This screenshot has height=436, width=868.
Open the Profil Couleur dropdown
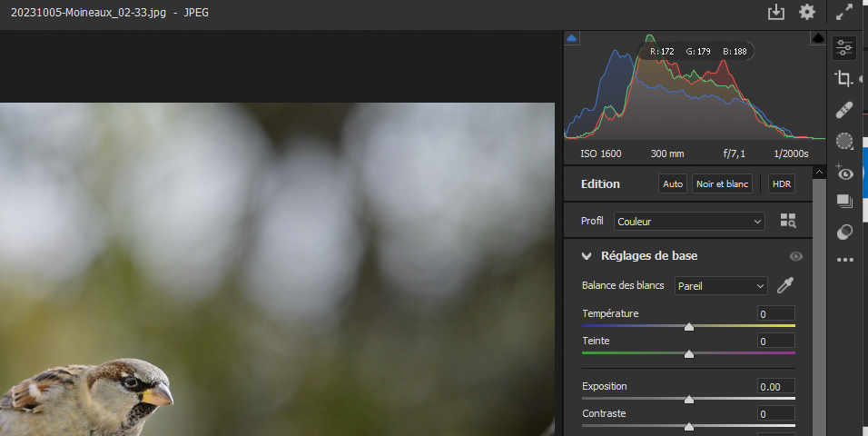coord(689,221)
